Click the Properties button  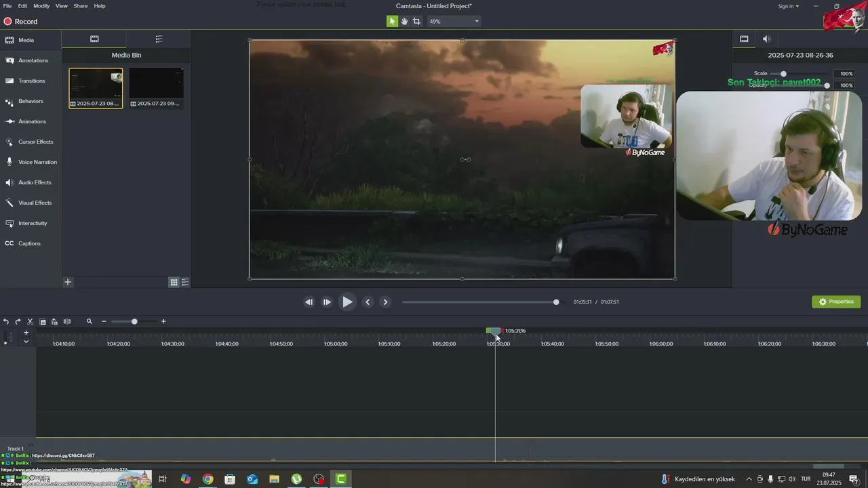[836, 302]
